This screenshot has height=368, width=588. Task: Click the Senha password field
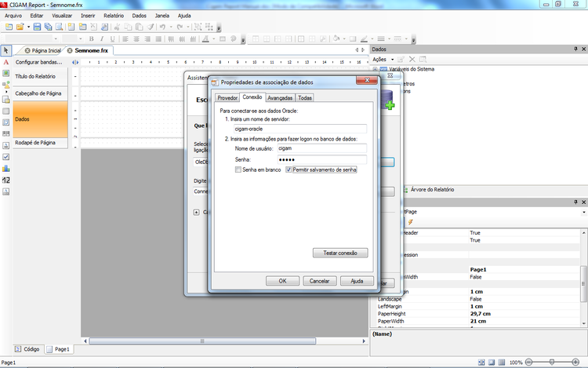tap(321, 159)
